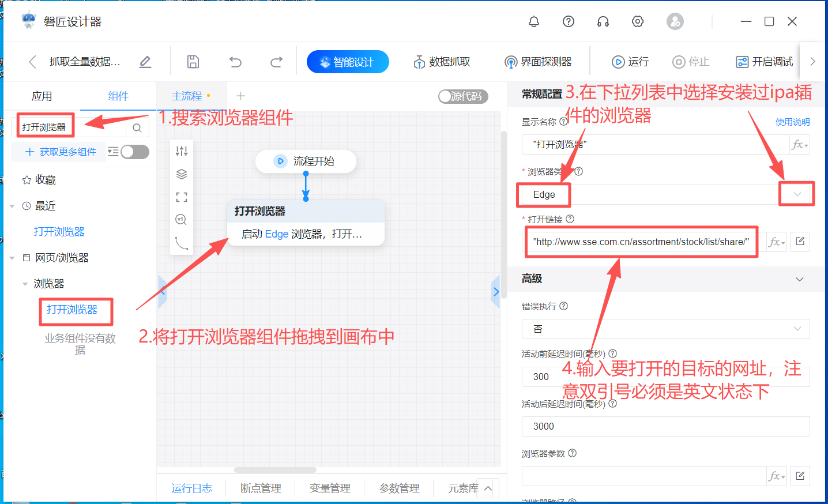Undo the last action
Screen dimensions: 828x504
pos(235,62)
